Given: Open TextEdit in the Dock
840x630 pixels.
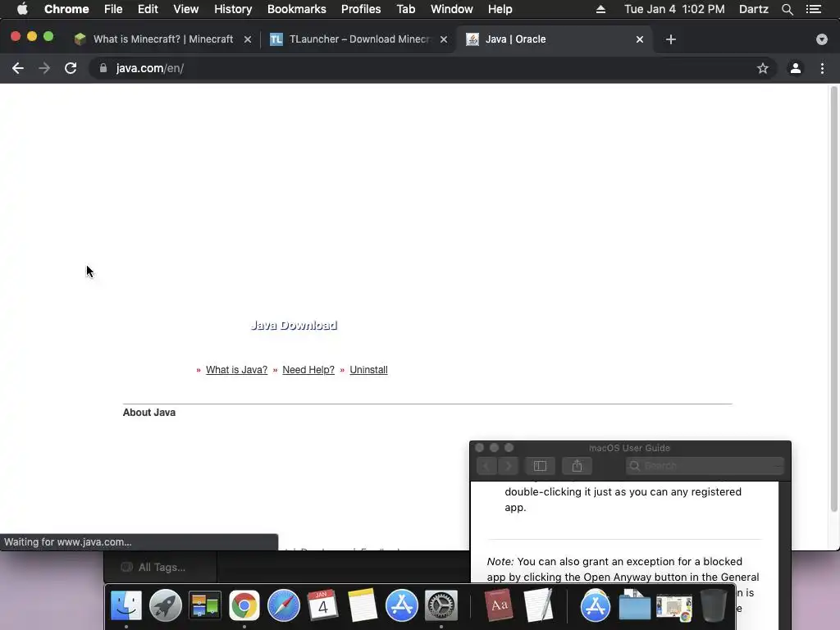Looking at the screenshot, I should [538, 605].
